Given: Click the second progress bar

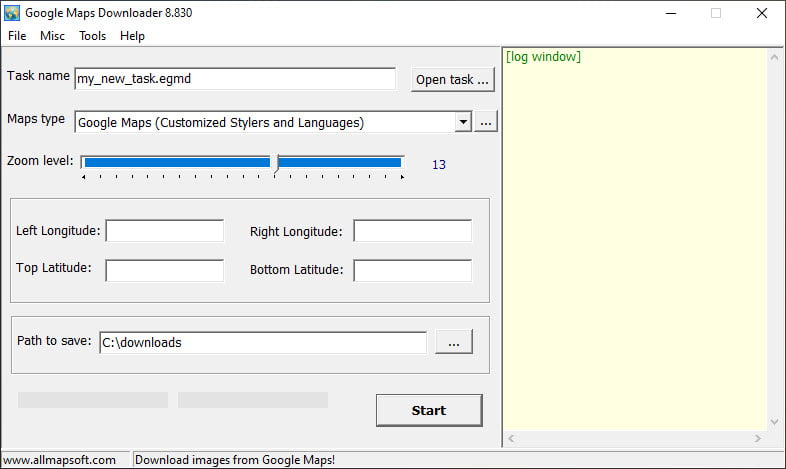Looking at the screenshot, I should tap(253, 400).
